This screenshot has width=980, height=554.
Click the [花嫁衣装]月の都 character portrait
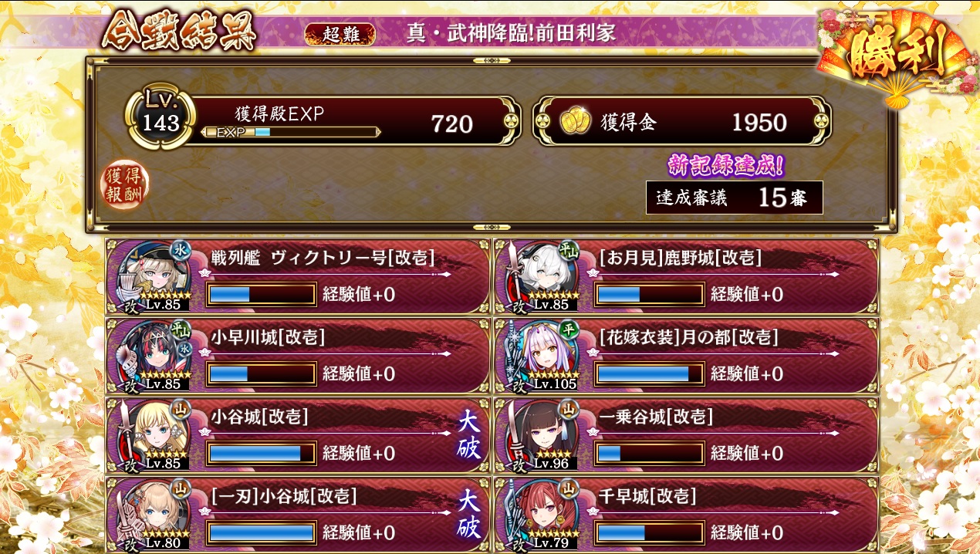542,356
